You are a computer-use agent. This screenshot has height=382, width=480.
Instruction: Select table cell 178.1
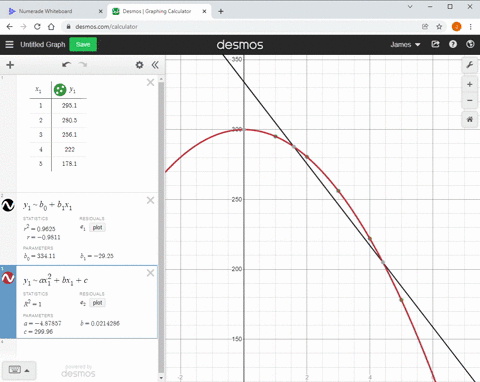point(69,164)
